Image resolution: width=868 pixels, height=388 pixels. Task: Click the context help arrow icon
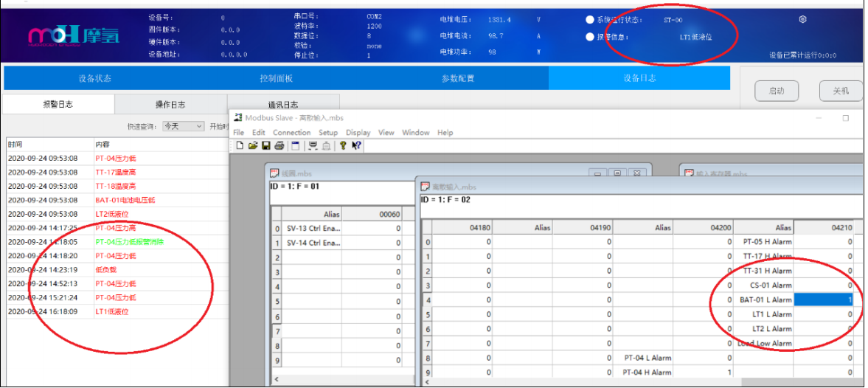click(356, 146)
